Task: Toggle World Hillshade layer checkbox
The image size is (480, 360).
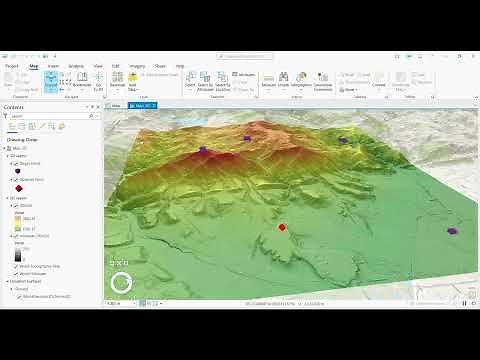Action: 16,274
